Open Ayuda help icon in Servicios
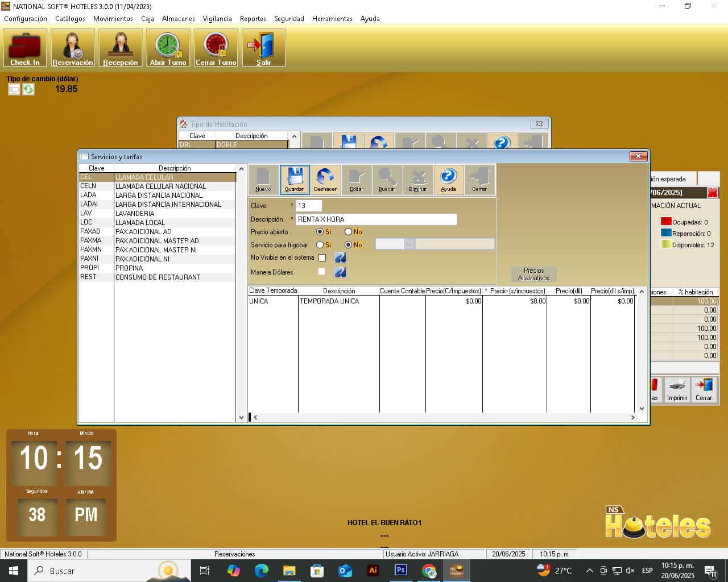The image size is (728, 582). pyautogui.click(x=448, y=180)
